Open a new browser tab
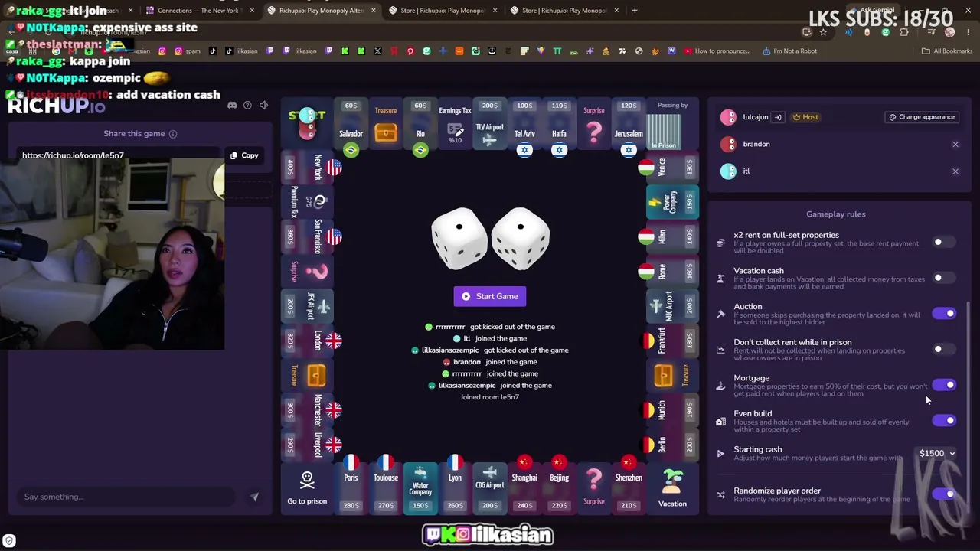Viewport: 980px width, 551px height. click(635, 11)
